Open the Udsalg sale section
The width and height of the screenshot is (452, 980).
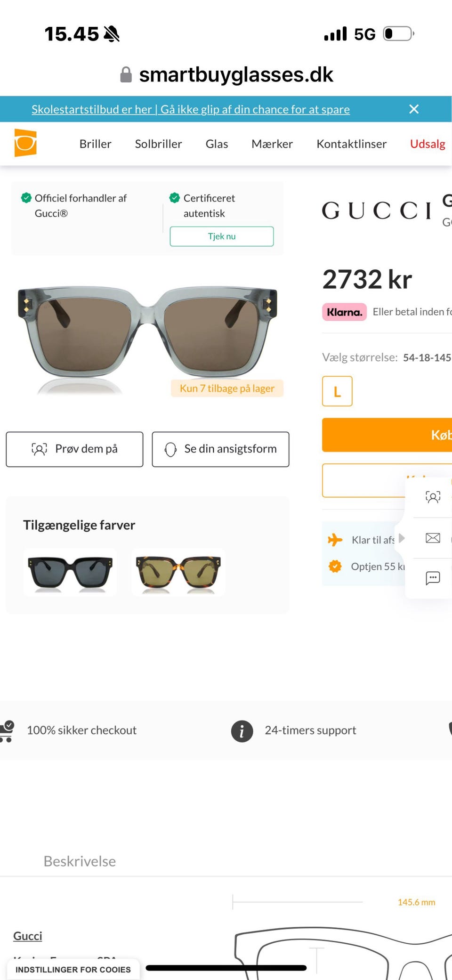[x=427, y=144]
